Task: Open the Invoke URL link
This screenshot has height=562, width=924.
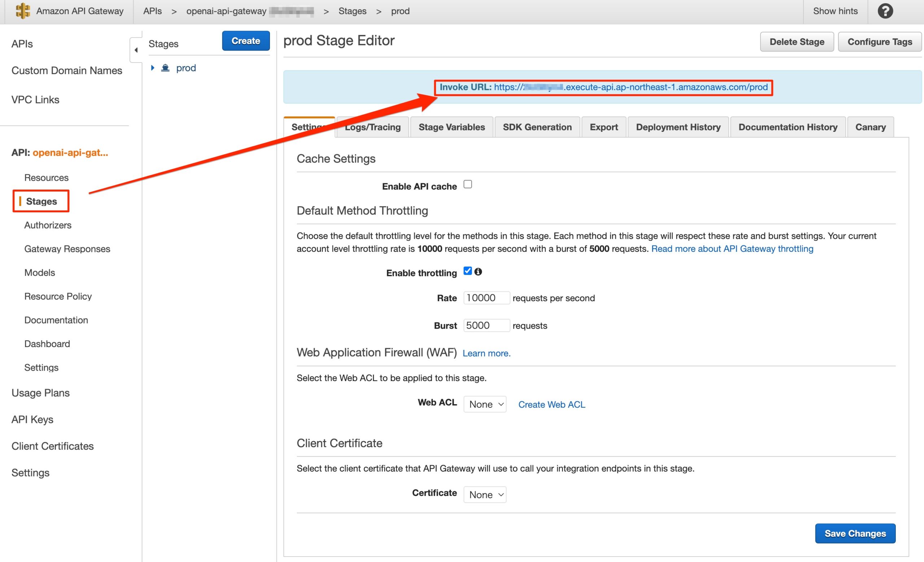Action: coord(631,87)
